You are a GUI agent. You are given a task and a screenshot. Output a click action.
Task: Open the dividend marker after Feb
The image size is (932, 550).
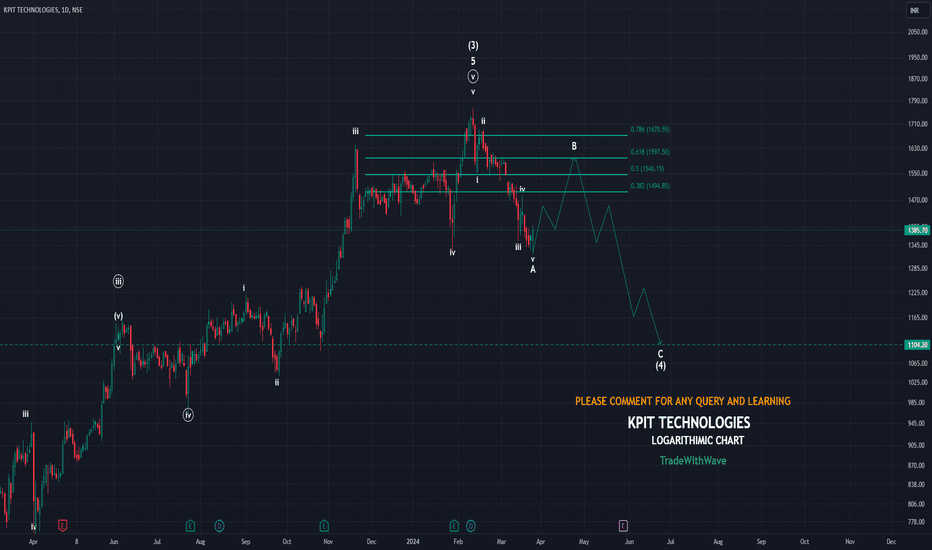(471, 526)
